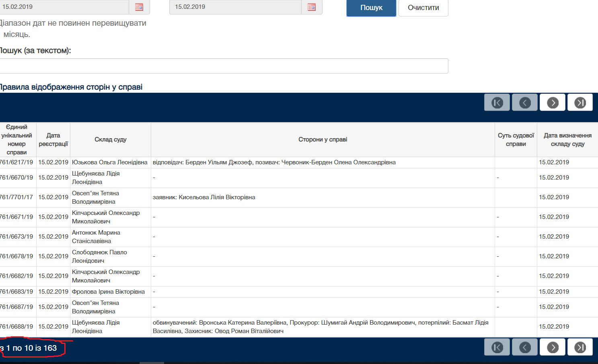The width and height of the screenshot is (598, 364).
Task: Go to next page in top pagination
Action: 552,102
